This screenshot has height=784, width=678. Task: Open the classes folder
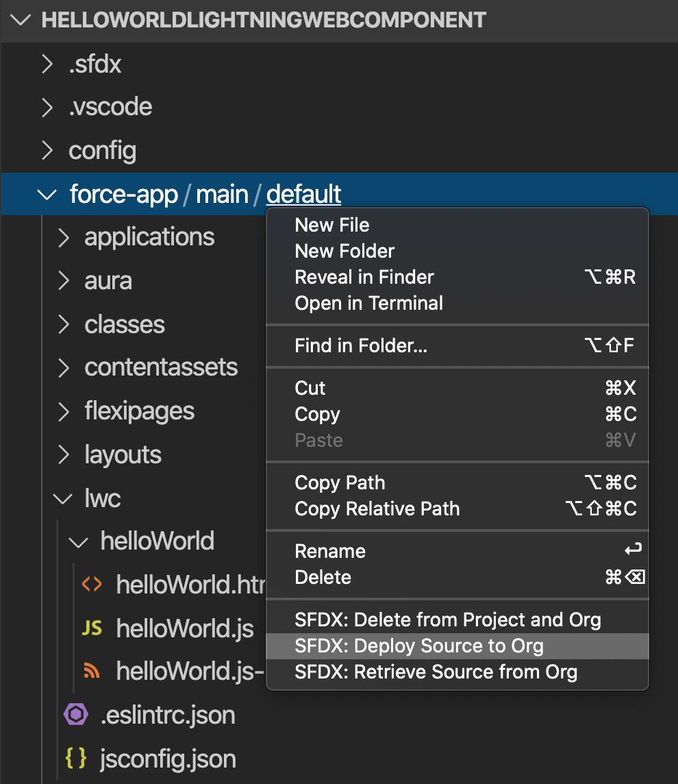click(124, 324)
